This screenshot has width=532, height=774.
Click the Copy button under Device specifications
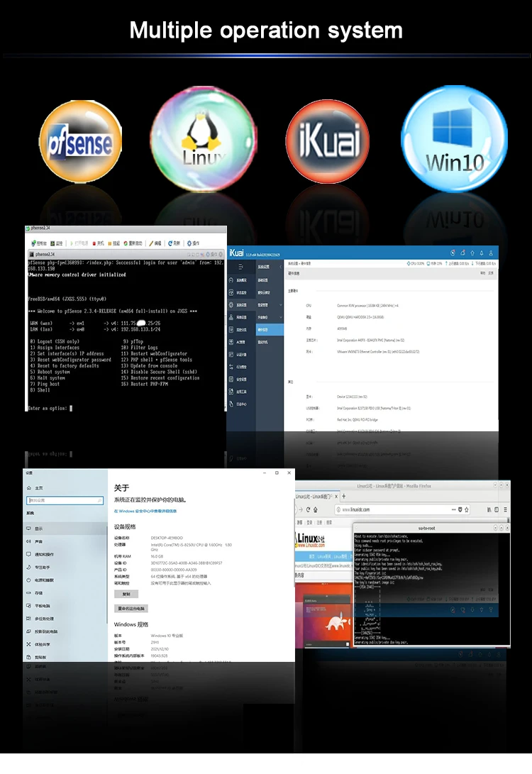[126, 595]
